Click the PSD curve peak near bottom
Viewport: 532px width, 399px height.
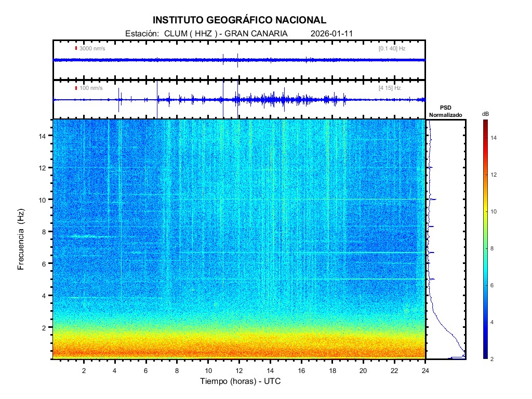(x=464, y=356)
